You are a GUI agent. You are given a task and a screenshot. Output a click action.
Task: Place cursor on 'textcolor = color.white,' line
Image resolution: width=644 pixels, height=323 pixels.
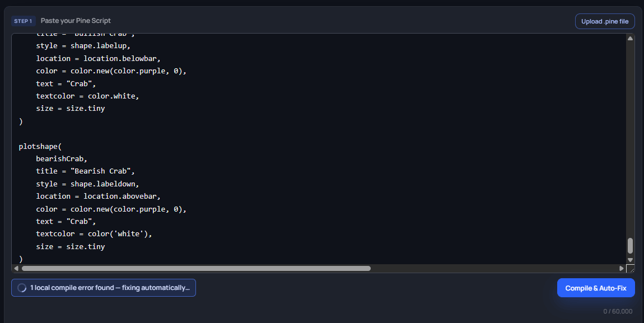pyautogui.click(x=87, y=96)
